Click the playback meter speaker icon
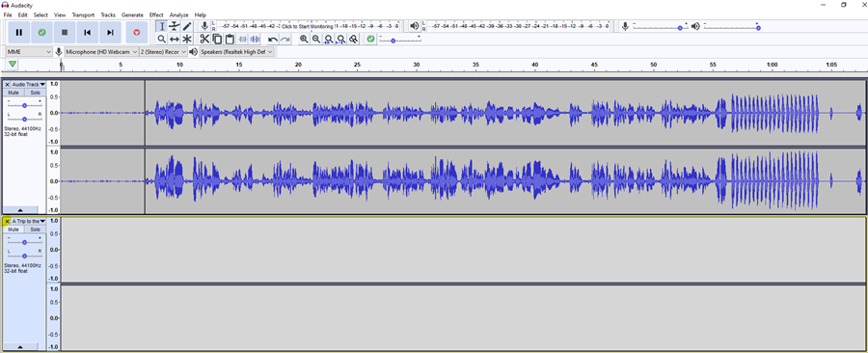 (x=415, y=26)
